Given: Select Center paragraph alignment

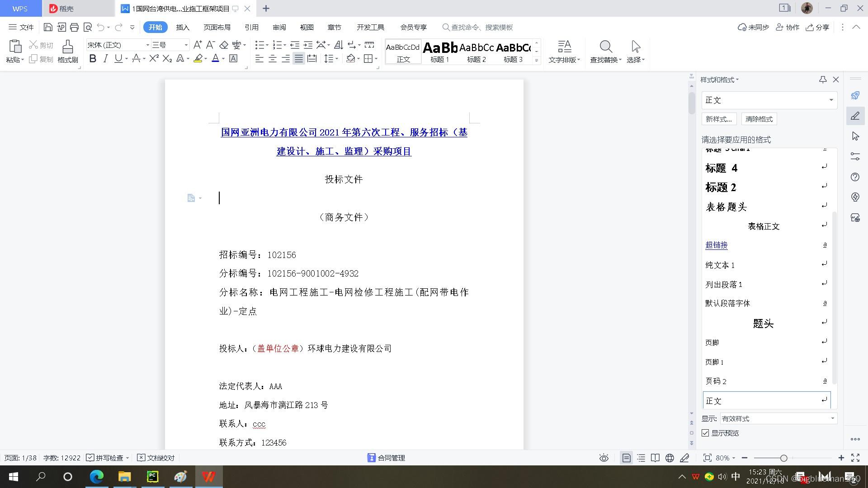Looking at the screenshot, I should coord(273,58).
